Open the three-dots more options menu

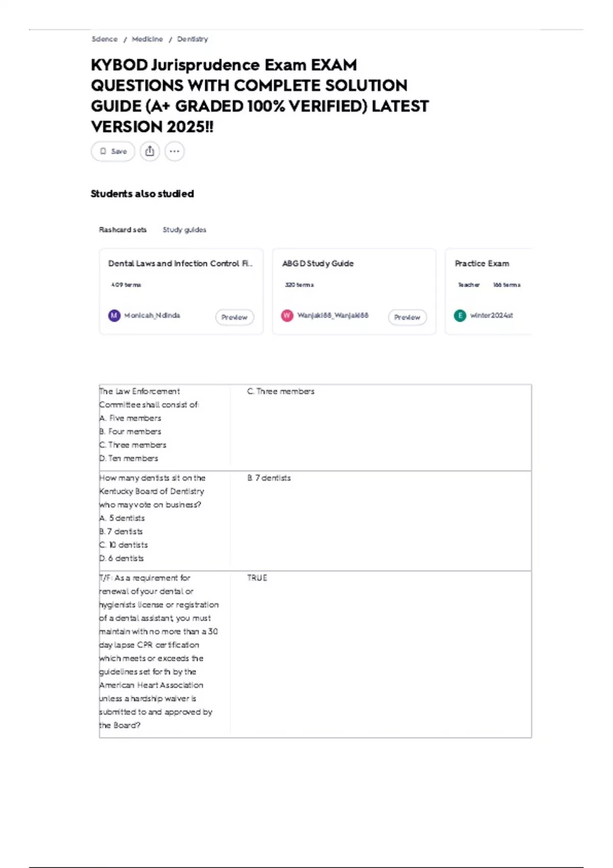coord(174,151)
